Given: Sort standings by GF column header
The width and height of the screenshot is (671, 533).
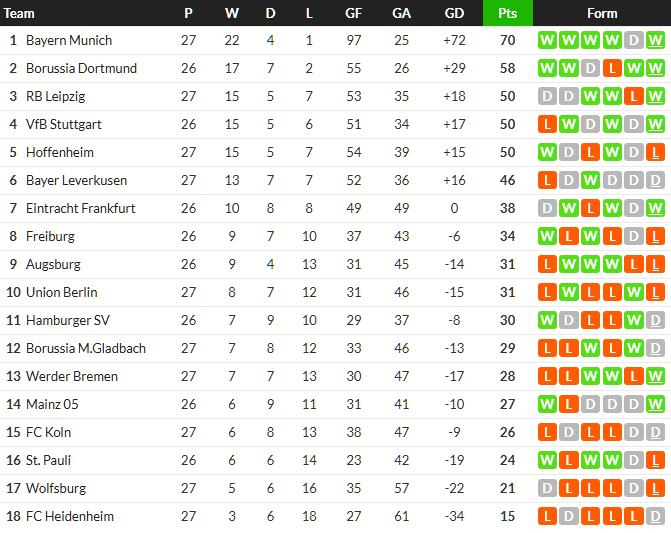Looking at the screenshot, I should coord(354,13).
